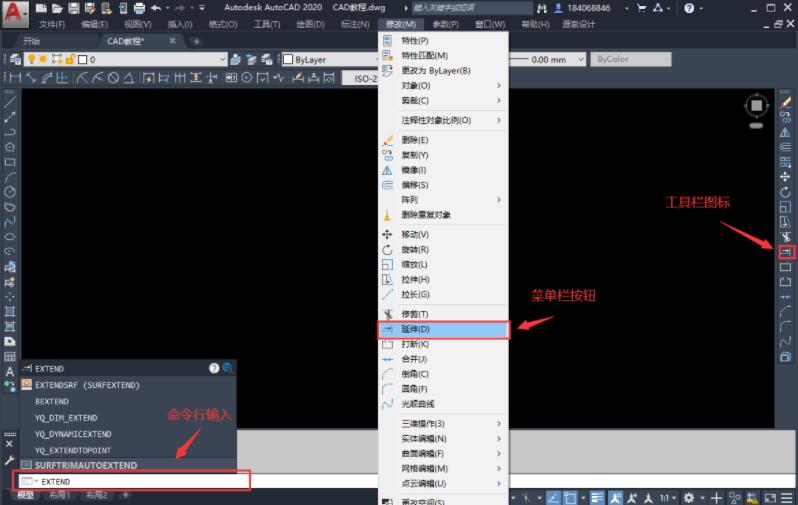Add a new drawing tab with plus
The width and height of the screenshot is (798, 505).
pyautogui.click(x=196, y=41)
